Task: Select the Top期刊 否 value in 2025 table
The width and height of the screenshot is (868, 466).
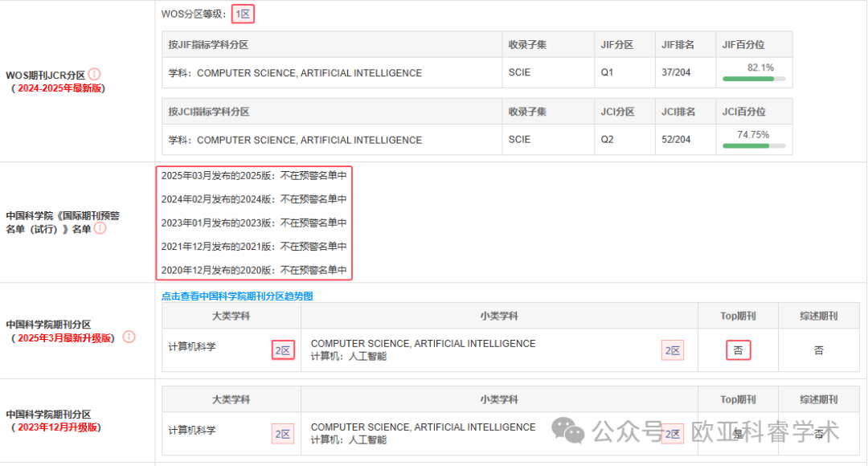Action: click(738, 350)
